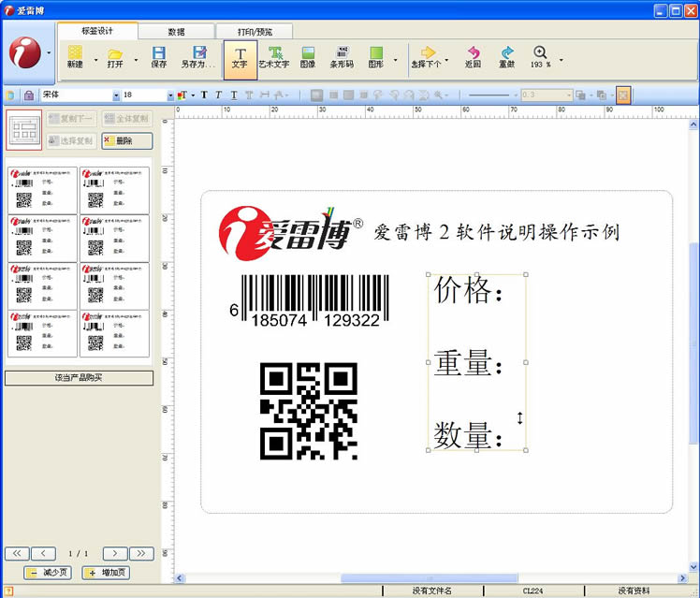The image size is (700, 598).
Task: Click the first label thumbnail in sheet preview
Action: tap(42, 191)
